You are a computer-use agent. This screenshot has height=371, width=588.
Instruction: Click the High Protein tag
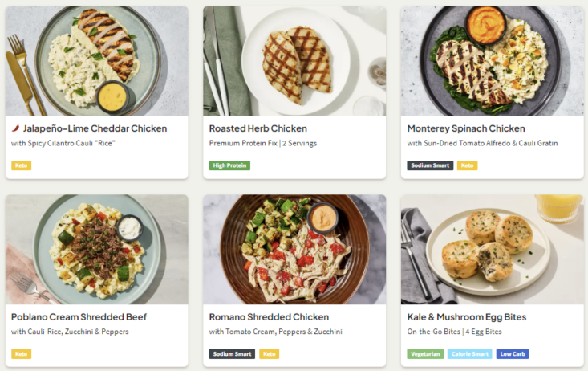[229, 165]
